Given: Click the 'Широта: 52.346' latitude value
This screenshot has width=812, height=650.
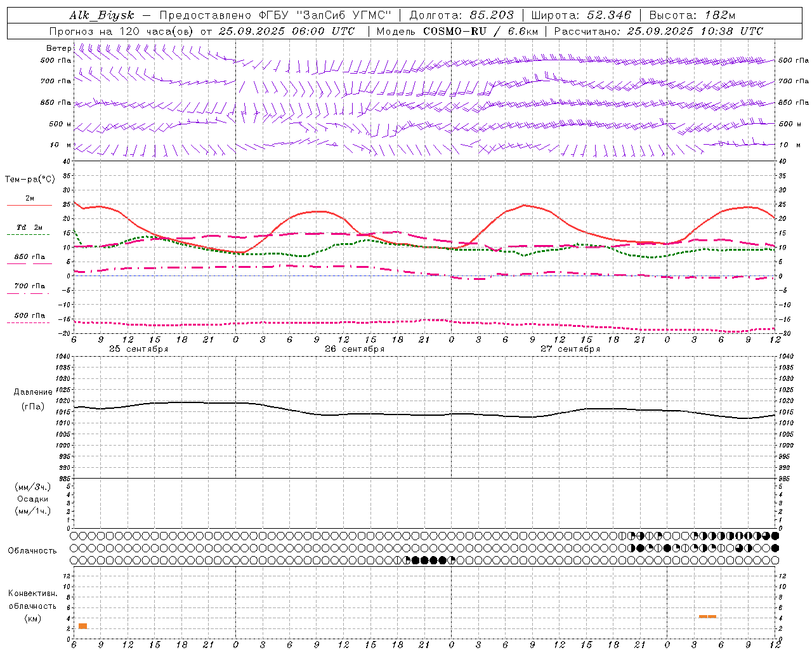Looking at the screenshot, I should tap(581, 16).
